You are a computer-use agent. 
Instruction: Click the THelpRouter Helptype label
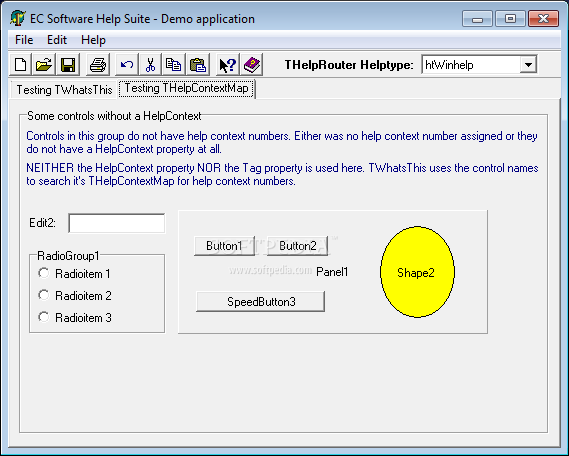coord(349,65)
